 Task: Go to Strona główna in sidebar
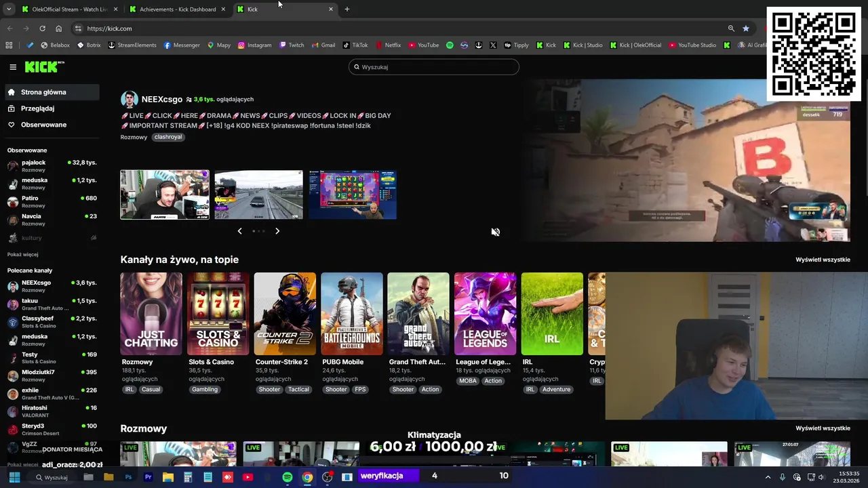52,92
